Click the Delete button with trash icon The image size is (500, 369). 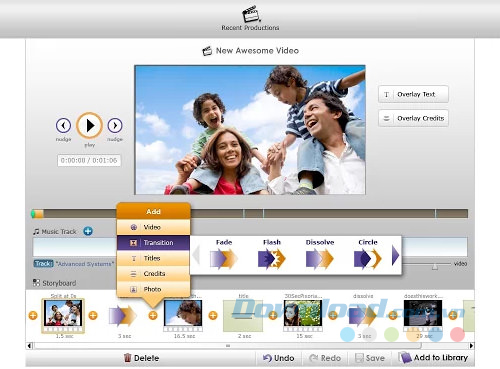coord(141,358)
